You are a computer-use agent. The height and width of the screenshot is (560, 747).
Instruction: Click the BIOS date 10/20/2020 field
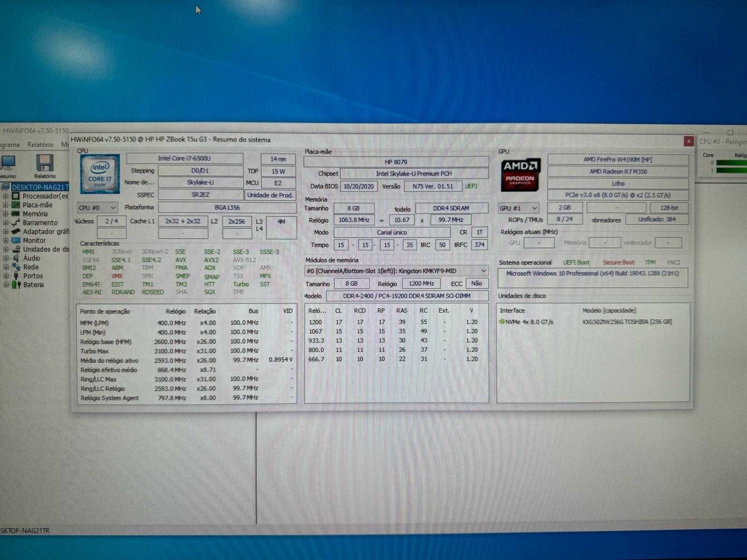click(x=359, y=186)
